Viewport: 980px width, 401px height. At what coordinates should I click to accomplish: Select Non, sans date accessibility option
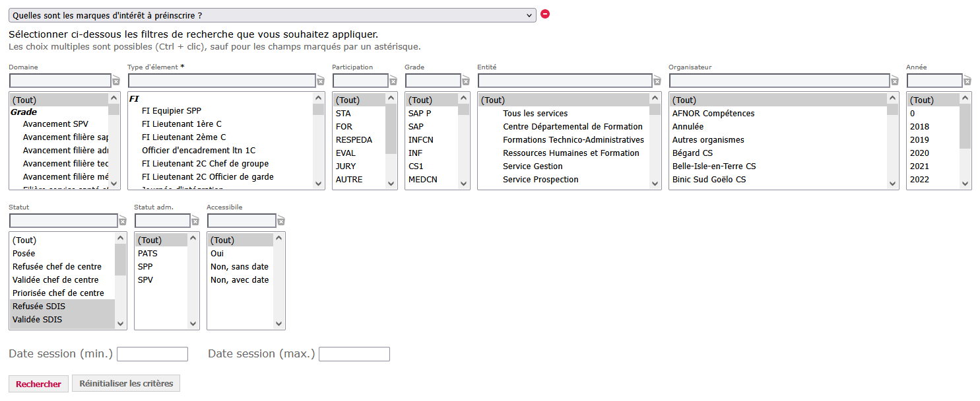tap(241, 267)
